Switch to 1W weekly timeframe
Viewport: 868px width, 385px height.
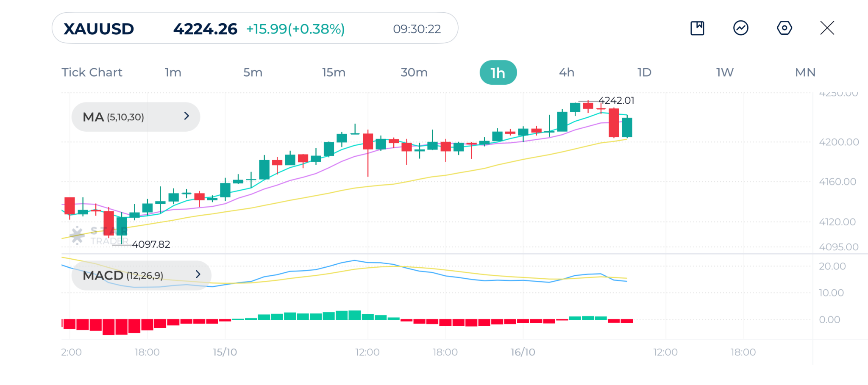pos(725,72)
